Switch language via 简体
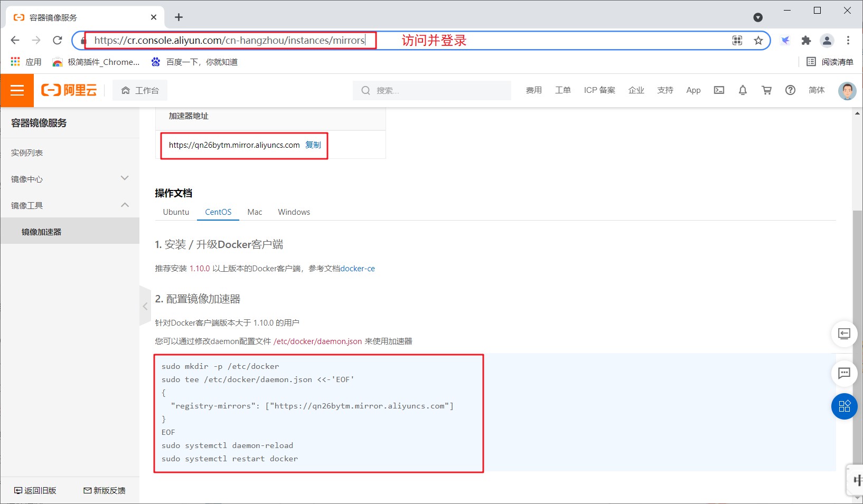The image size is (863, 504). [x=817, y=90]
